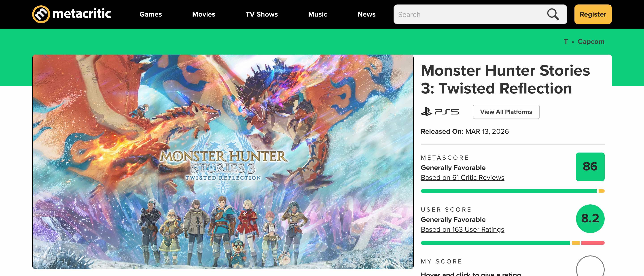
Task: Click the Metascore distribution bar
Action: click(512, 191)
